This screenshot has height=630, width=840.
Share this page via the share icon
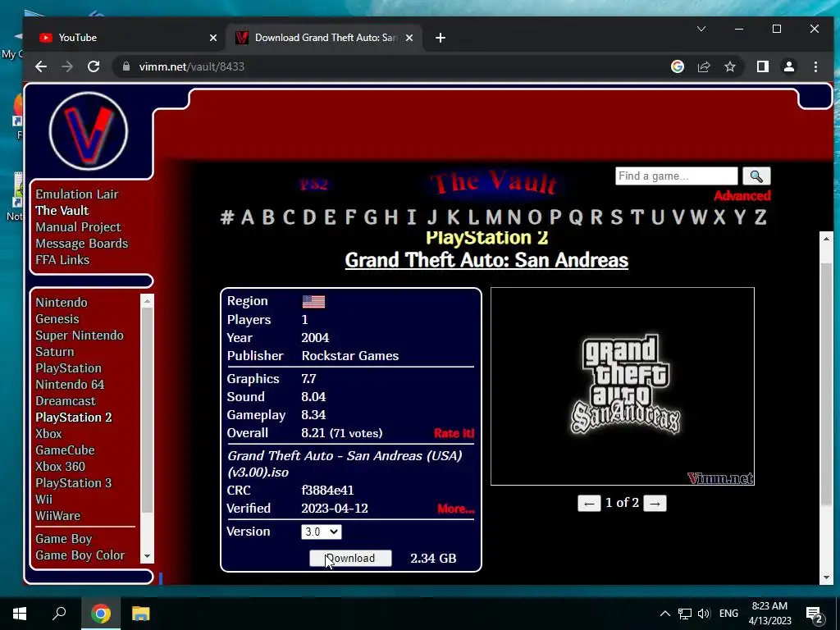pyautogui.click(x=703, y=66)
